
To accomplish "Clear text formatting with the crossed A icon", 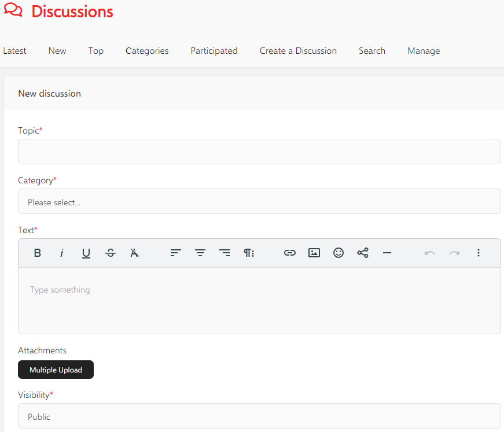I will click(x=135, y=253).
